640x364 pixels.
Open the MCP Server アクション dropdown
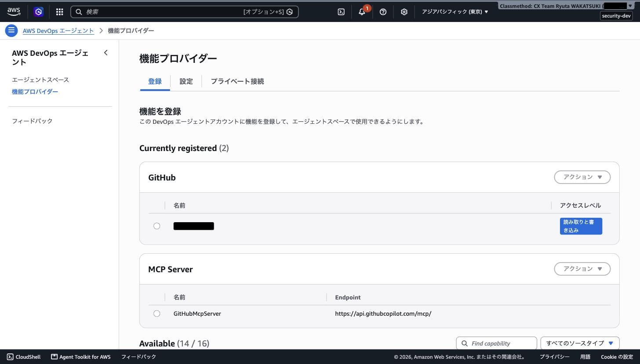582,269
